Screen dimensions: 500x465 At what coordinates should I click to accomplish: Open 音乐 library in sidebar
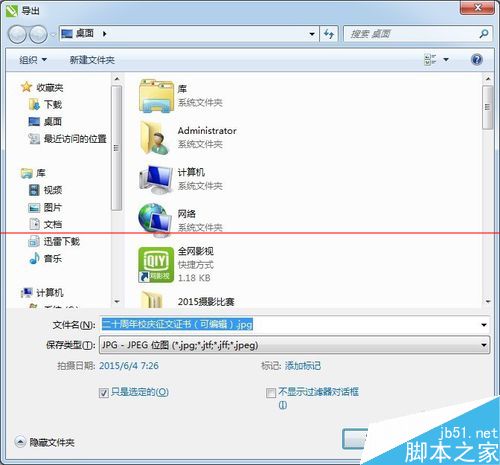tap(53, 258)
